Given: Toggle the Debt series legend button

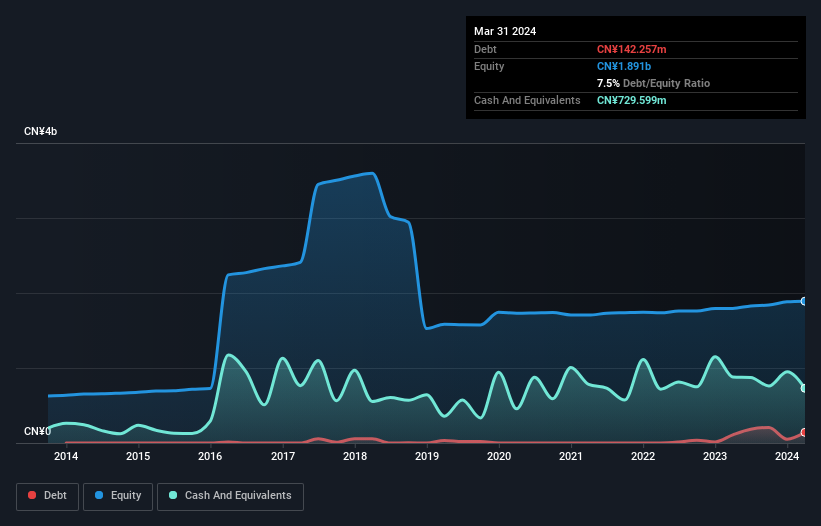Looking at the screenshot, I should [x=48, y=496].
